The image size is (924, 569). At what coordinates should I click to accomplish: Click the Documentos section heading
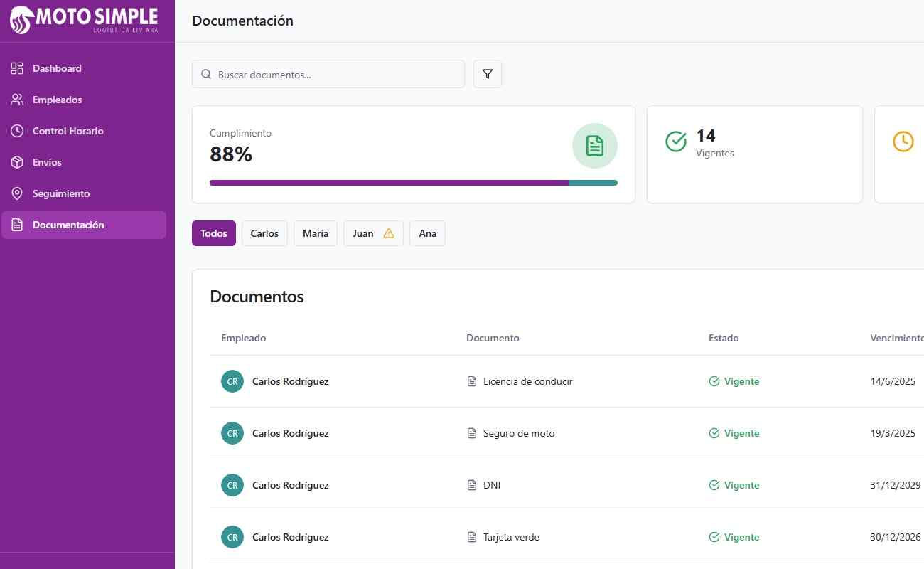click(x=257, y=297)
